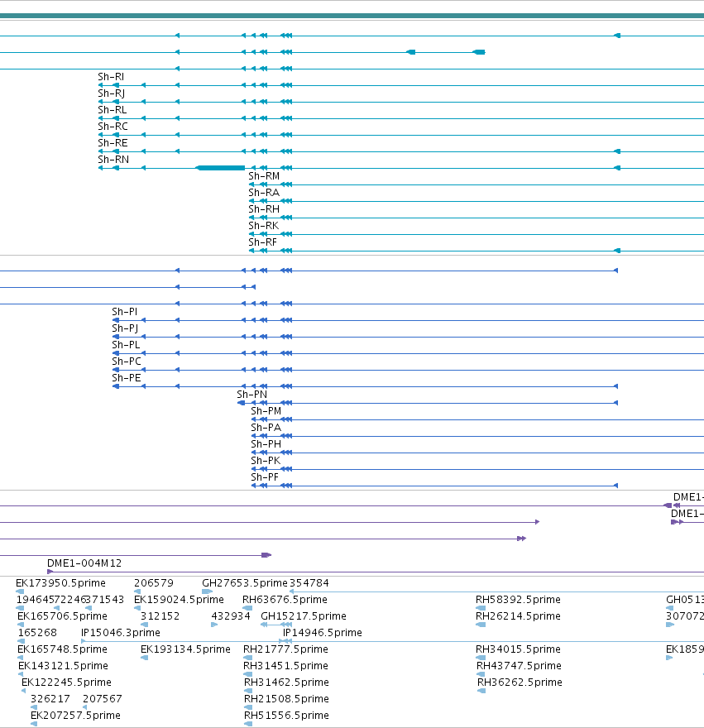Select the Sh-RM transcript label
This screenshot has height=728, width=704.
(264, 176)
